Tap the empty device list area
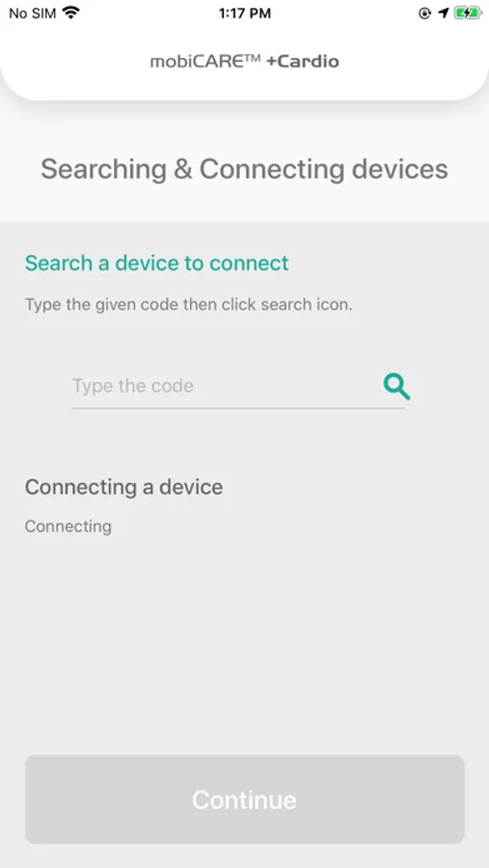 point(244,642)
